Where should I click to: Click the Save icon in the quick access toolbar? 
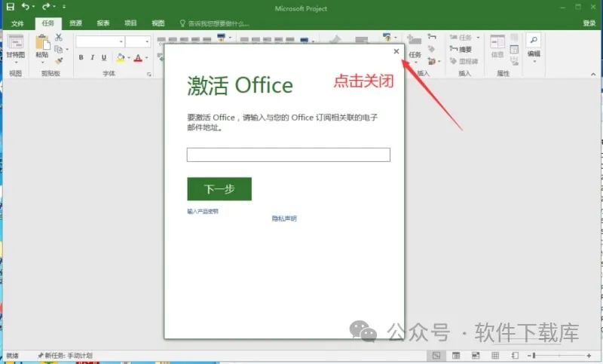(x=11, y=7)
